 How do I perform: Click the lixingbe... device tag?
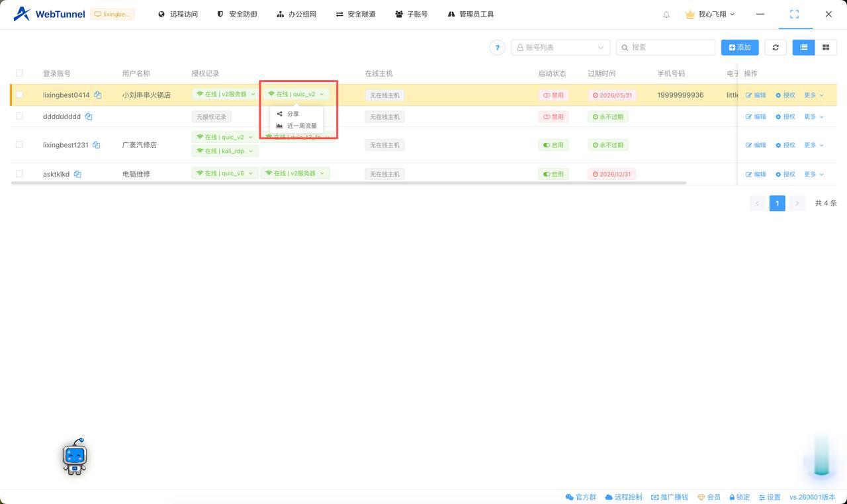click(x=112, y=14)
